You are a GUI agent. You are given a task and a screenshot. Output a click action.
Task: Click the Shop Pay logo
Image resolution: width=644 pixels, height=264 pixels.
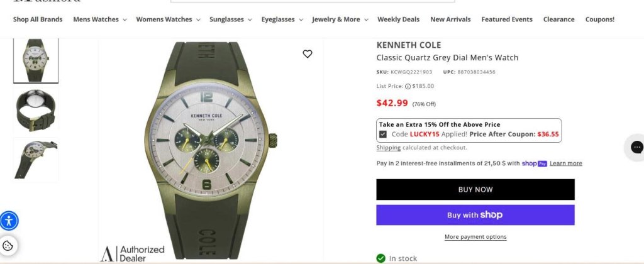click(535, 163)
